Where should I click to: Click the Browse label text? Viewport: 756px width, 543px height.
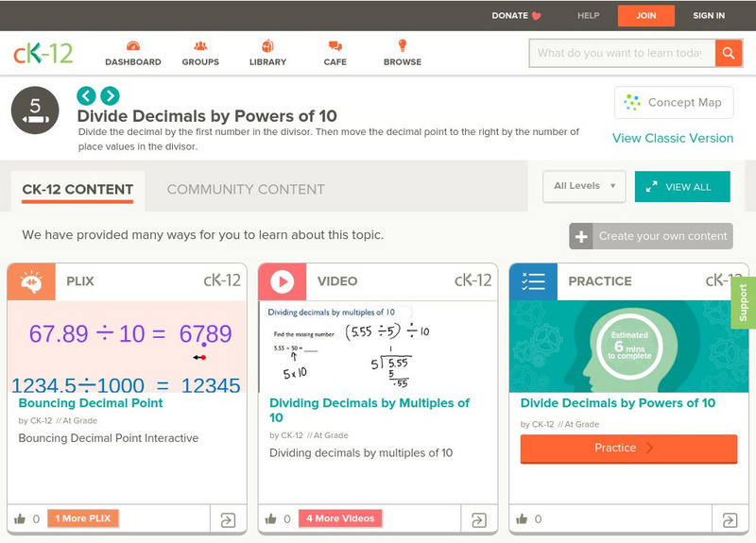pos(403,62)
